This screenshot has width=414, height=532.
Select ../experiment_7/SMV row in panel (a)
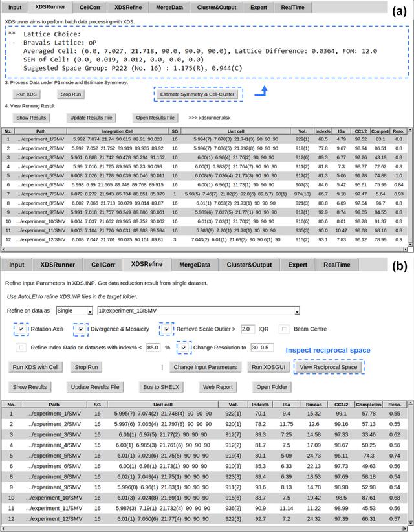tap(204, 194)
